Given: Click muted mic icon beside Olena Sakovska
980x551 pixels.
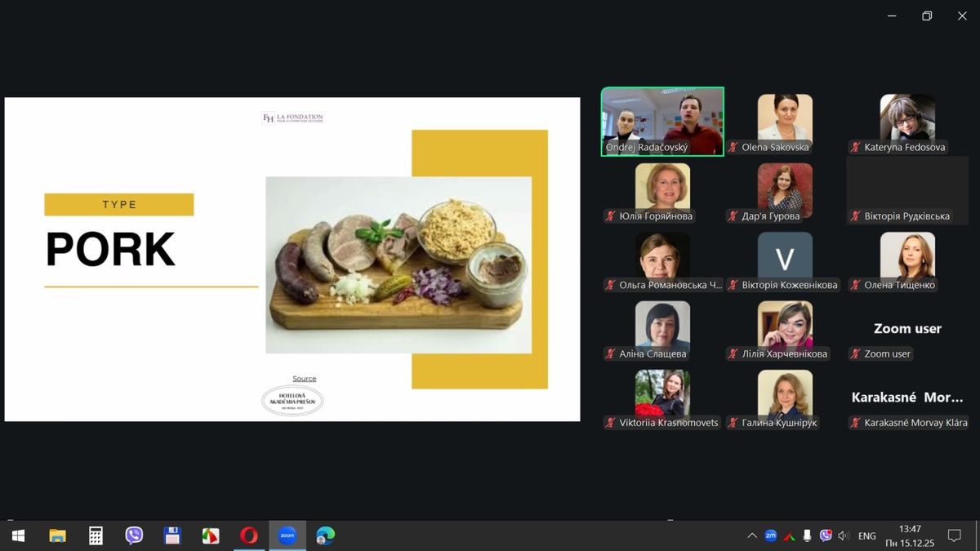Looking at the screenshot, I should (x=733, y=148).
